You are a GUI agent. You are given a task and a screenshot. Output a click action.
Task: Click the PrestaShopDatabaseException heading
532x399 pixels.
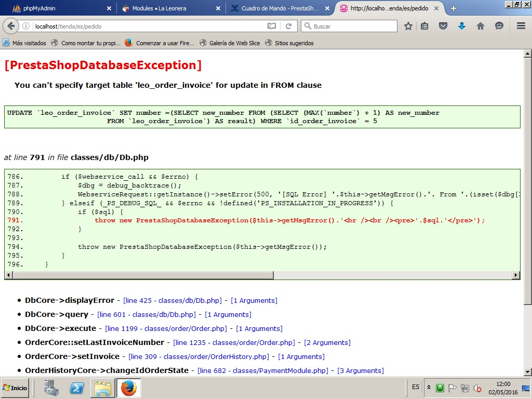(103, 65)
